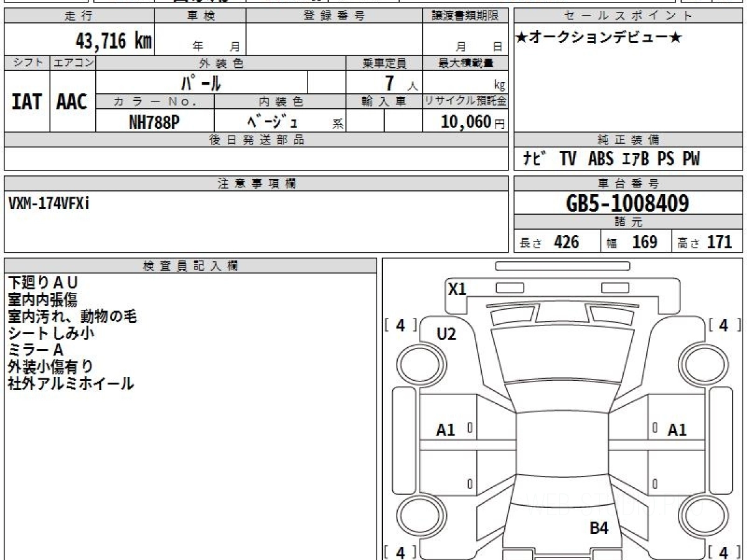Select the width value 幅 169
The height and width of the screenshot is (560, 747).
(632, 242)
